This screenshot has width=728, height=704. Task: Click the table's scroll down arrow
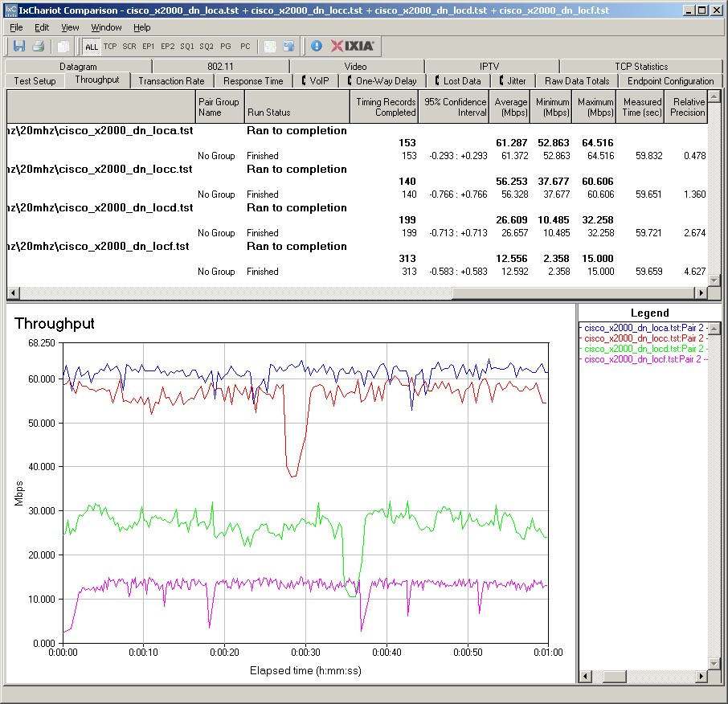click(714, 281)
